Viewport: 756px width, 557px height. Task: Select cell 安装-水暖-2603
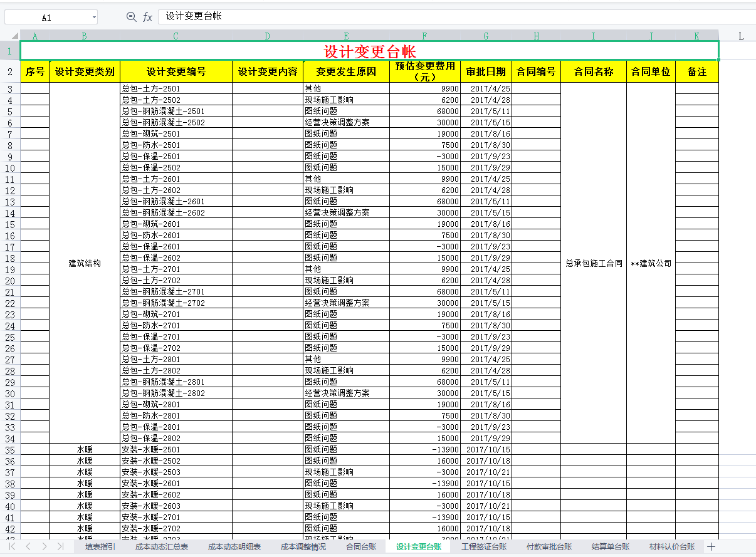click(x=176, y=506)
